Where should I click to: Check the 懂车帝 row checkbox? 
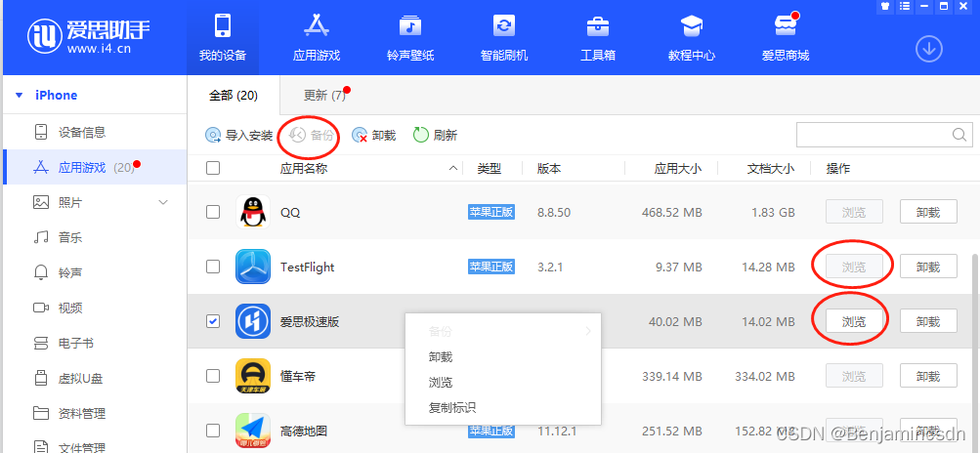pos(213,376)
